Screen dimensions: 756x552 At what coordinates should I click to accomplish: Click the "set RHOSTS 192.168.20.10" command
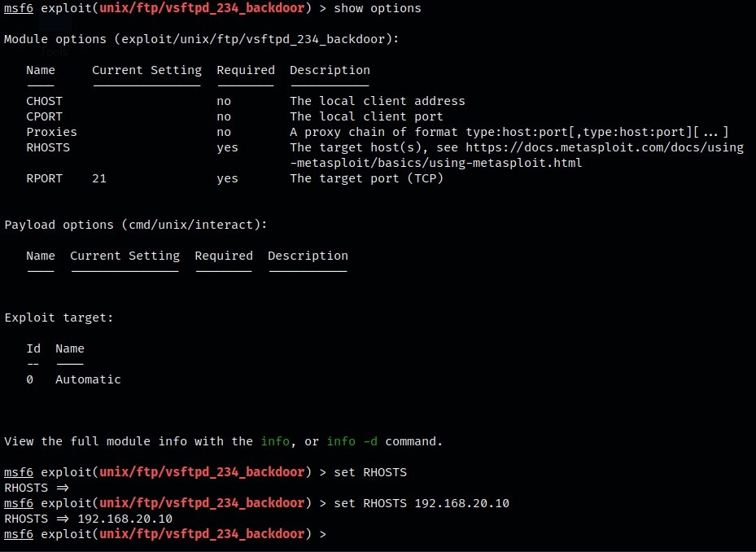point(422,503)
